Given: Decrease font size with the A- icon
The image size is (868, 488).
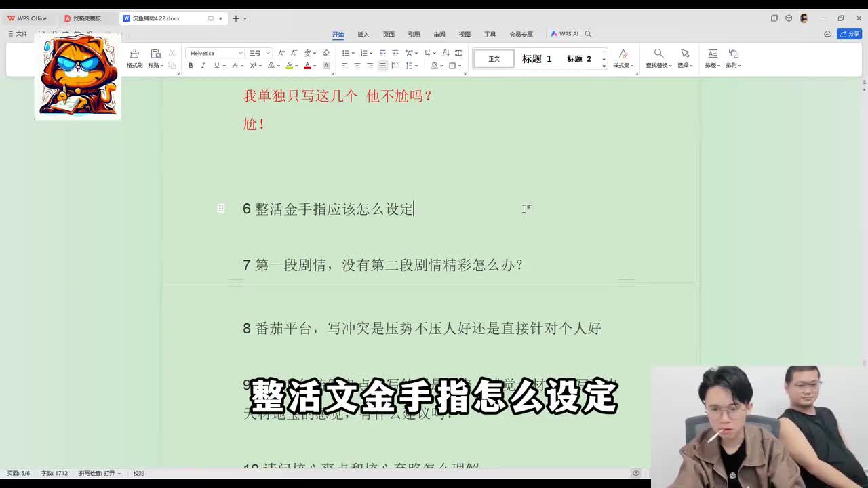Looking at the screenshot, I should coord(294,53).
